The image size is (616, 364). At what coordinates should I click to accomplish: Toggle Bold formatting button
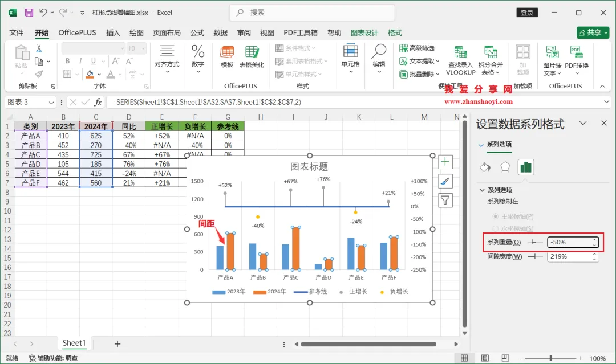click(x=67, y=61)
